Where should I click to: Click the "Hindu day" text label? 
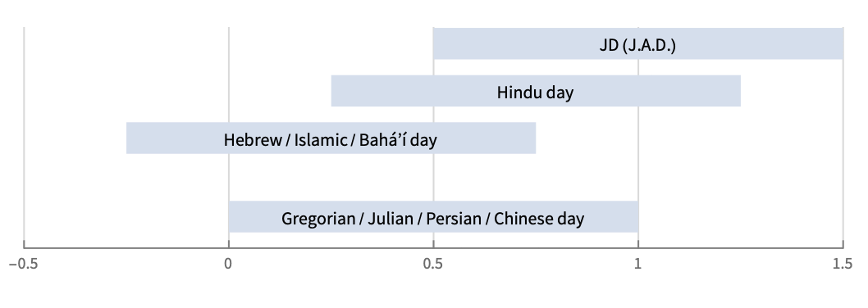(x=535, y=93)
